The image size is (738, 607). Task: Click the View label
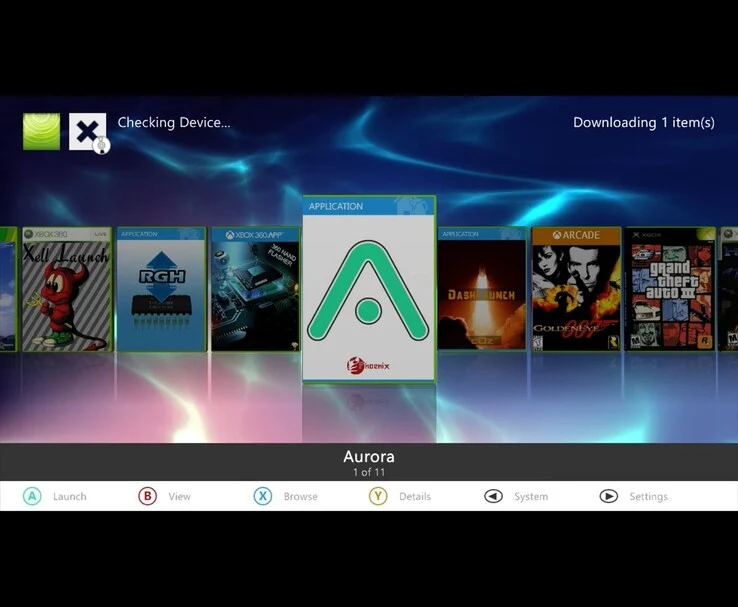[x=179, y=496]
